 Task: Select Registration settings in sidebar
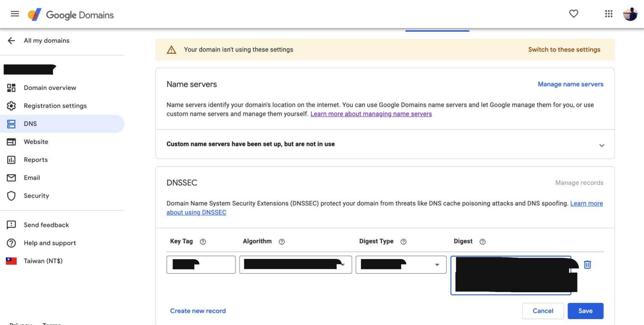tap(55, 106)
